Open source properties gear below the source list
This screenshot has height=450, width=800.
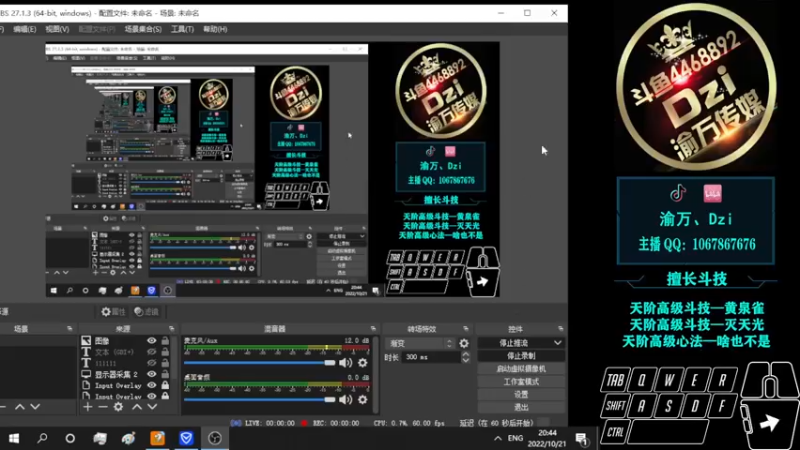pos(118,407)
